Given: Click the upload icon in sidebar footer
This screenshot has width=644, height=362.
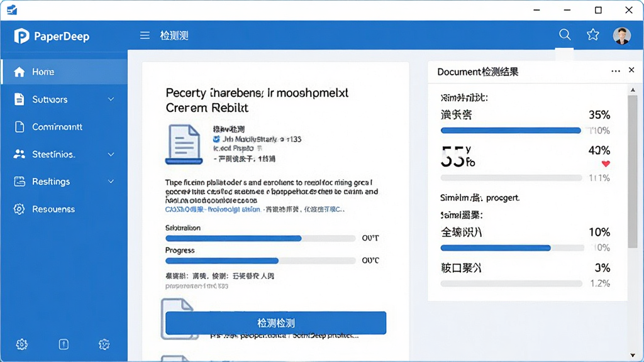Looking at the screenshot, I should [64, 344].
